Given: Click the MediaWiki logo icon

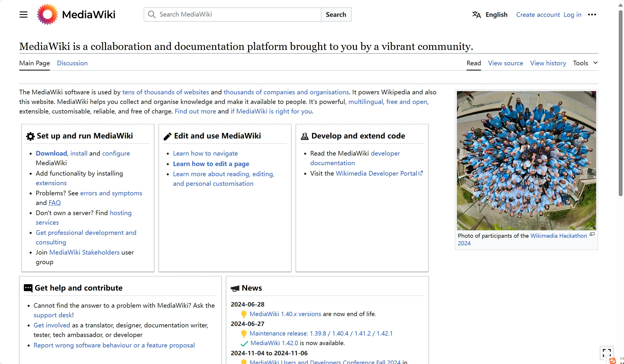Looking at the screenshot, I should [47, 14].
